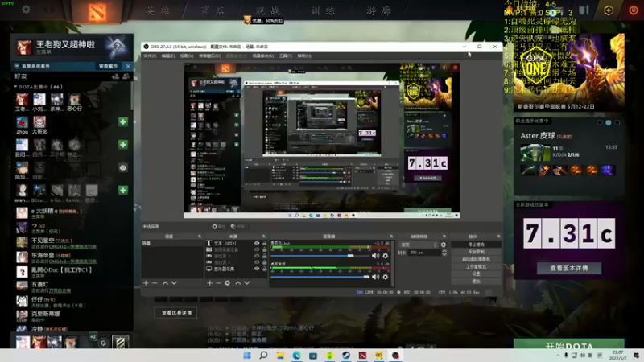Undock the 来源 panel with its float icon
Image resolution: width=644 pixels, height=362 pixels.
265,237
